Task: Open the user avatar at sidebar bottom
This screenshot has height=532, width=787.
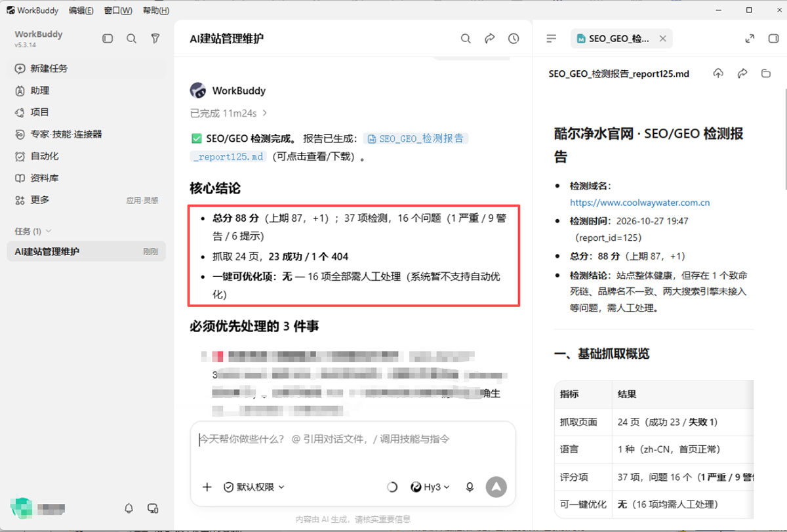Action: 20,508
